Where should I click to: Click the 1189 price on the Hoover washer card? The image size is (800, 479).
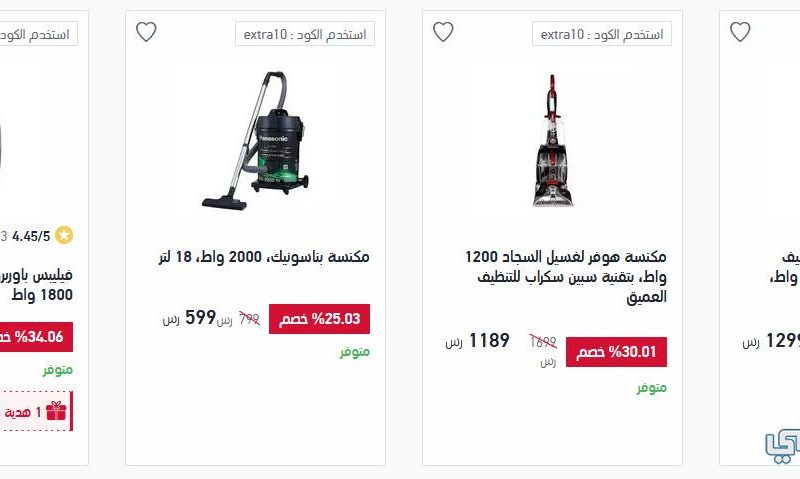pos(489,340)
